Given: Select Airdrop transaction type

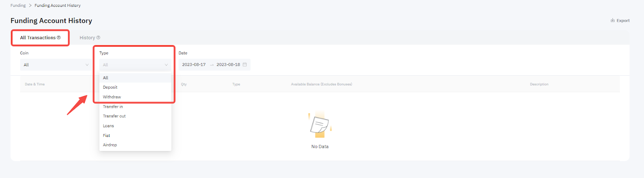Looking at the screenshot, I should pyautogui.click(x=110, y=145).
